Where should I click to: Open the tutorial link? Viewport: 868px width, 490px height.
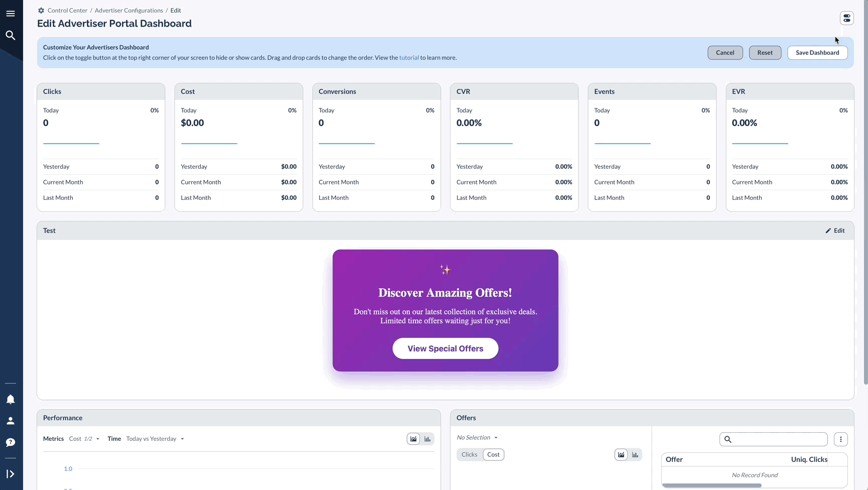[409, 58]
